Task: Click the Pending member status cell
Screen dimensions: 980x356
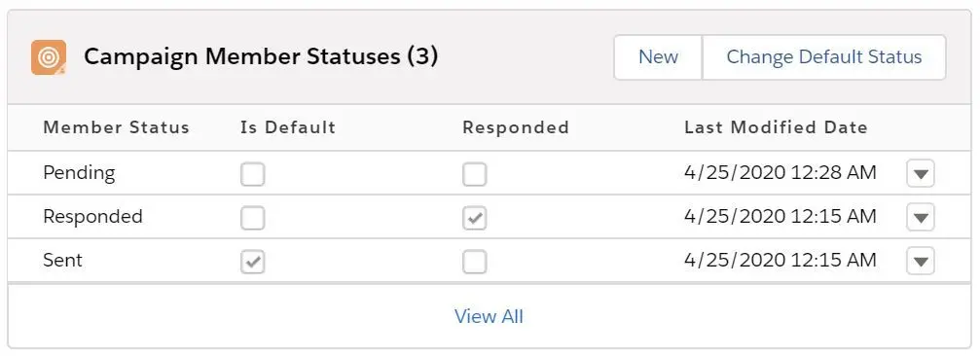Action: pos(80,173)
